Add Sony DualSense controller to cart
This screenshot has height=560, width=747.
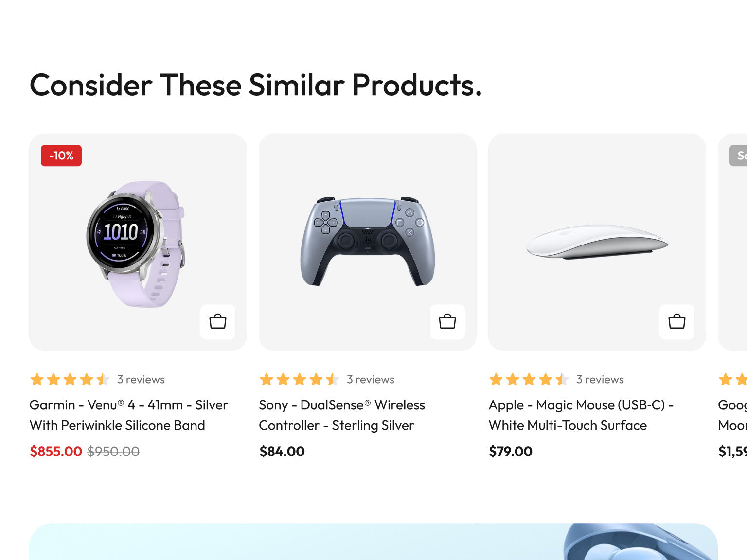(447, 322)
